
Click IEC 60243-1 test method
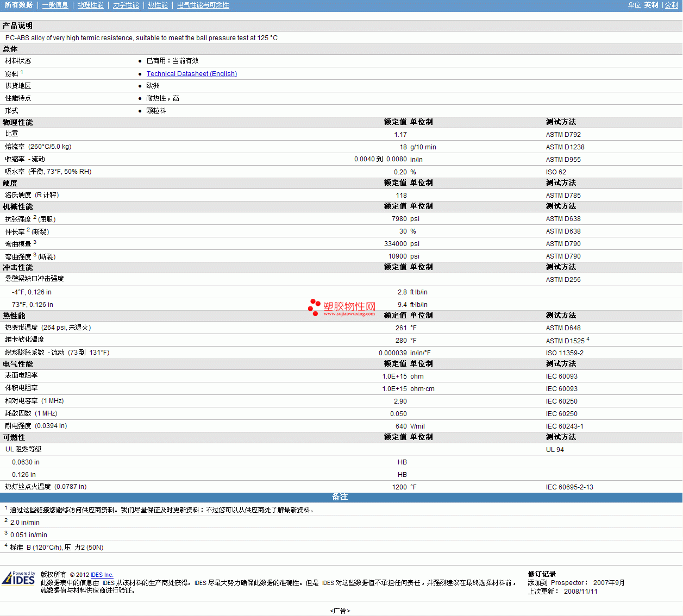(565, 426)
